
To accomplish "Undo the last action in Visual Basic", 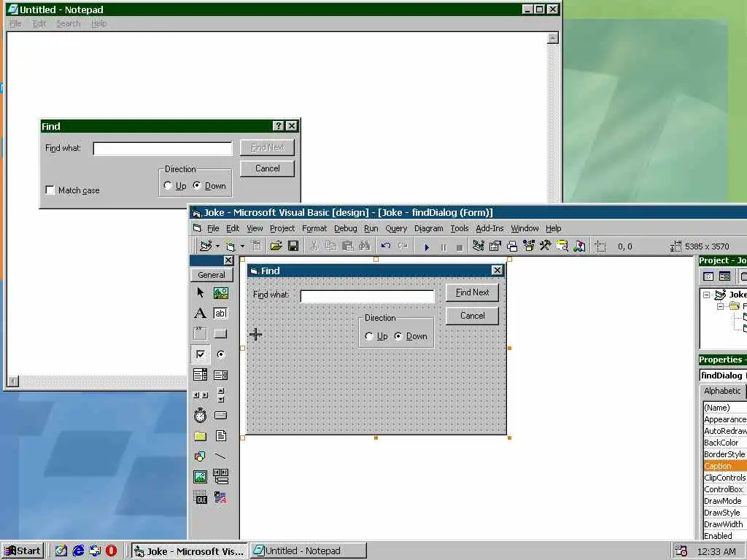I will (x=385, y=246).
